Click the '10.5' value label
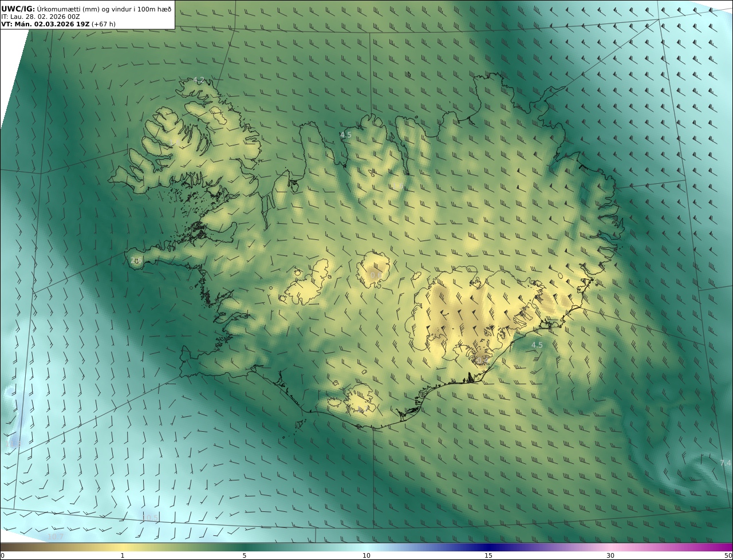733x560 pixels. point(150,518)
